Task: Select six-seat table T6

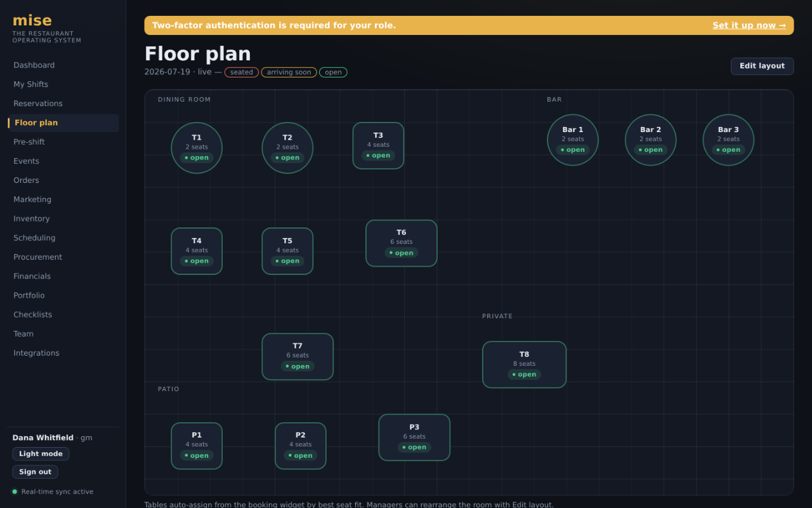Action: click(402, 243)
